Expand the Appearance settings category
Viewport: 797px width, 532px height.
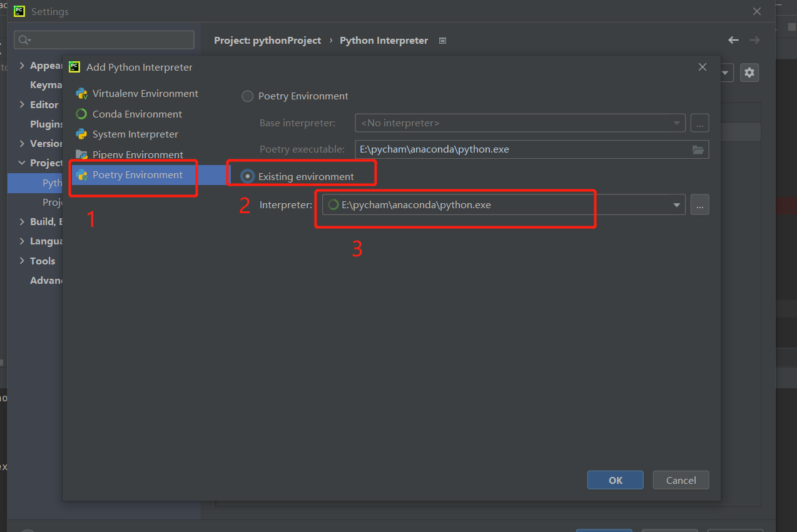(x=23, y=66)
